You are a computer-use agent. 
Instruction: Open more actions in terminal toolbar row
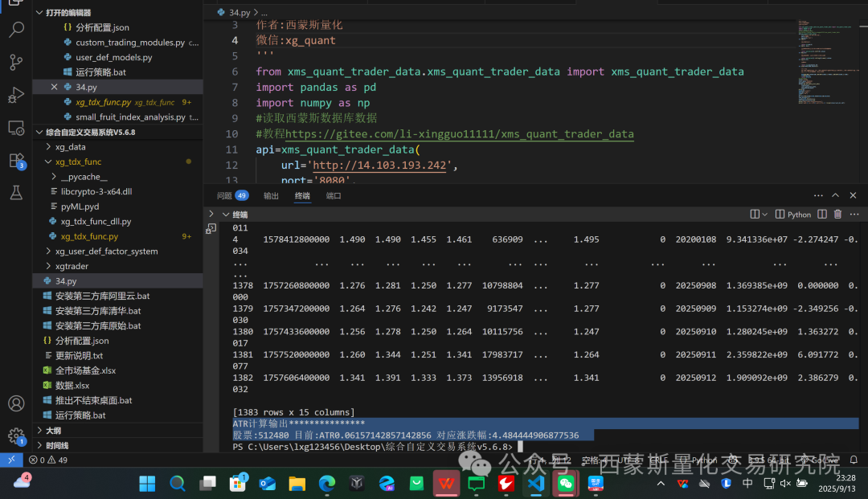pos(854,214)
